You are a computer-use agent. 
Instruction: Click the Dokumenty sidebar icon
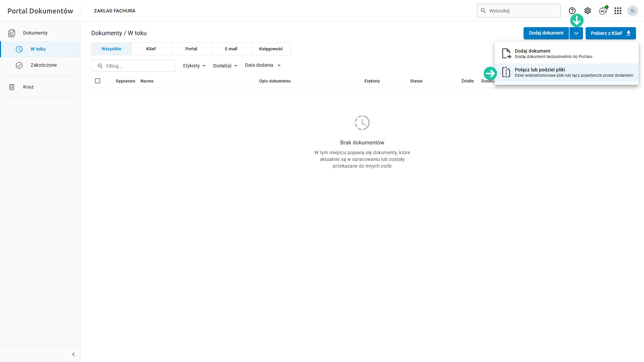click(x=12, y=33)
